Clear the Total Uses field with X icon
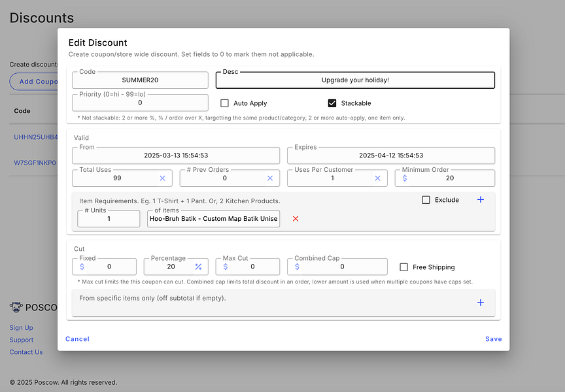565x392 pixels. (x=163, y=178)
